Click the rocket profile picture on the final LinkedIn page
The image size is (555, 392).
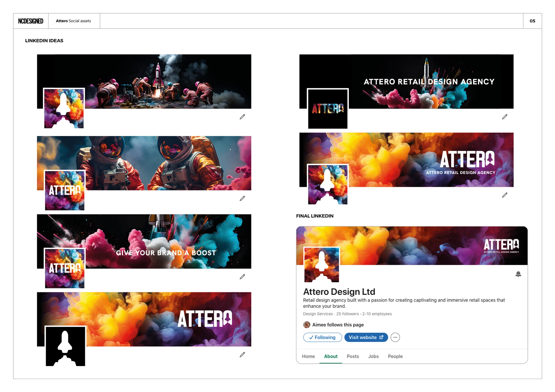click(322, 264)
